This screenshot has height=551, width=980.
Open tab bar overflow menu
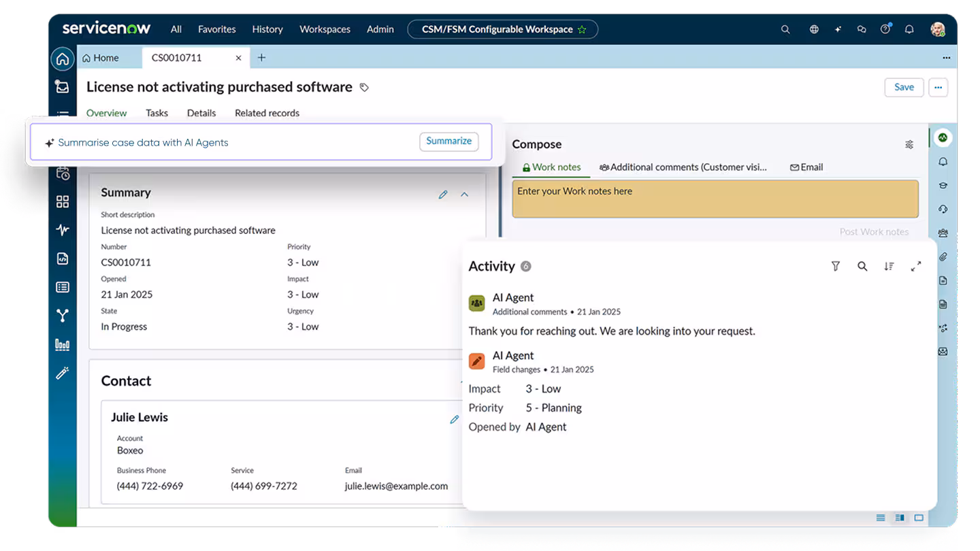click(x=947, y=58)
